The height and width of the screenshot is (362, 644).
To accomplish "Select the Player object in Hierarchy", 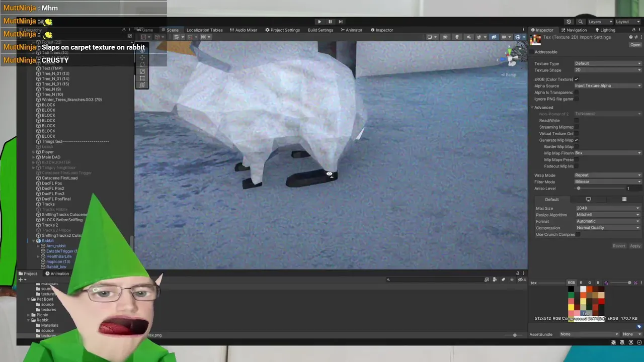I will pyautogui.click(x=47, y=152).
